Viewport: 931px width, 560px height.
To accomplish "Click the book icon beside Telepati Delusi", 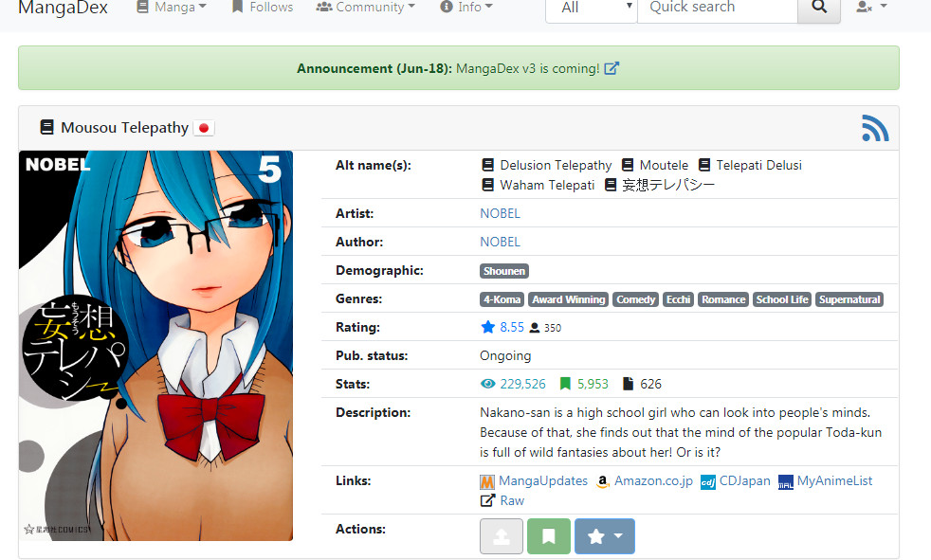I will click(x=704, y=165).
